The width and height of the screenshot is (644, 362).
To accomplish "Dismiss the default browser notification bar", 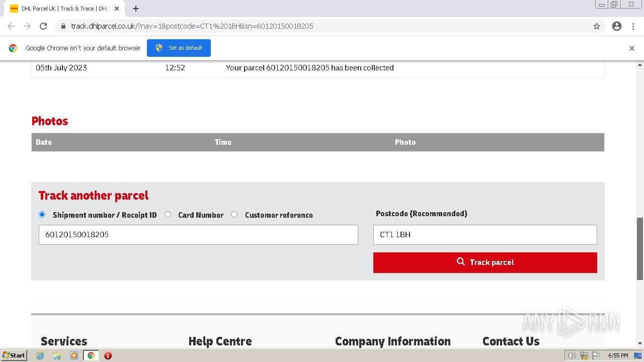I will 632,48.
